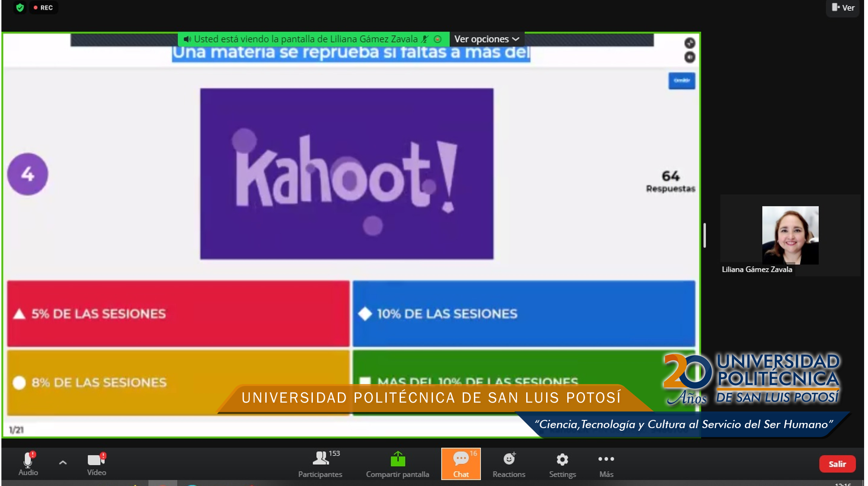
Task: Click the Compartir pantalla icon
Action: [397, 459]
